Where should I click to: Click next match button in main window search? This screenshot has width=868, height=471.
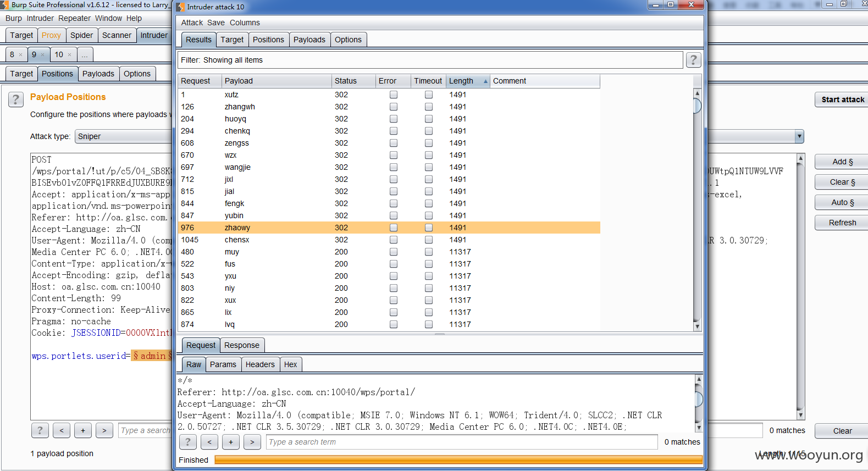(104, 430)
